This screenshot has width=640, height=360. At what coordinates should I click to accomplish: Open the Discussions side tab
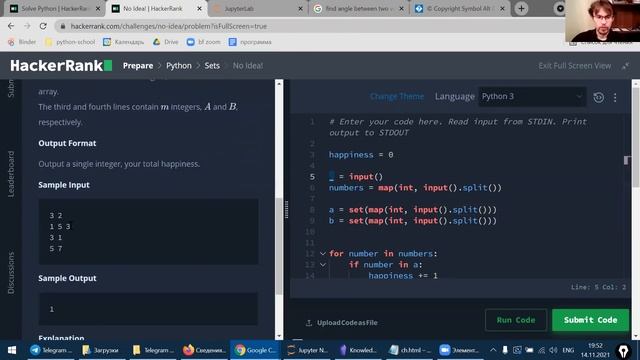pyautogui.click(x=11, y=273)
